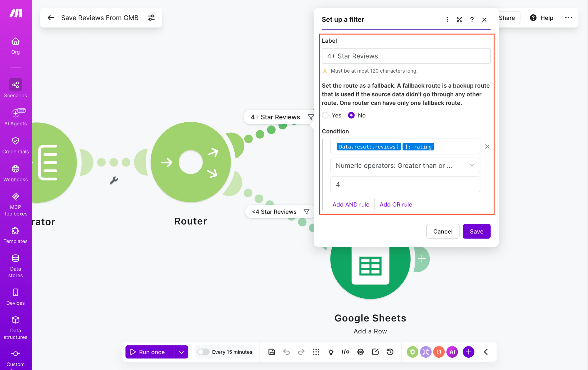588x370 pixels.
Task: Close the Set up a filter panel
Action: click(484, 19)
